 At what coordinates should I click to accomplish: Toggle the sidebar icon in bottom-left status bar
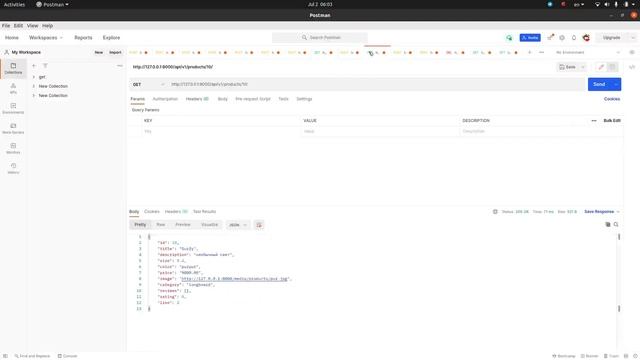pos(5,356)
